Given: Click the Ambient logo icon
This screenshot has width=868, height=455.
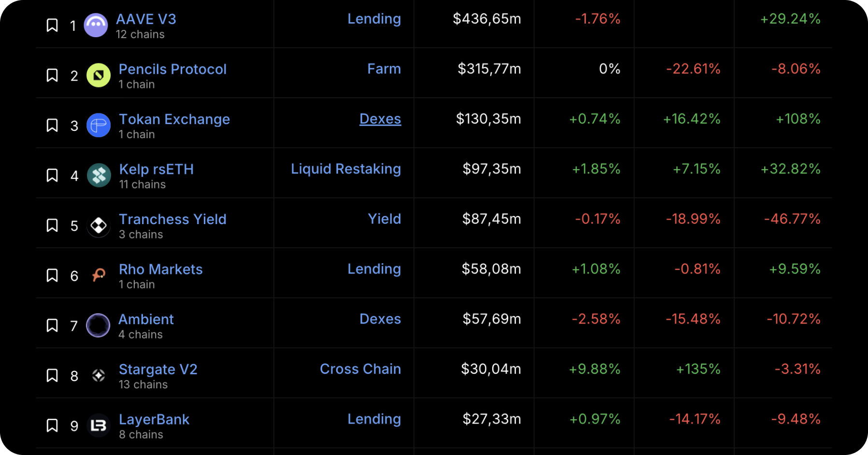Looking at the screenshot, I should (x=98, y=326).
